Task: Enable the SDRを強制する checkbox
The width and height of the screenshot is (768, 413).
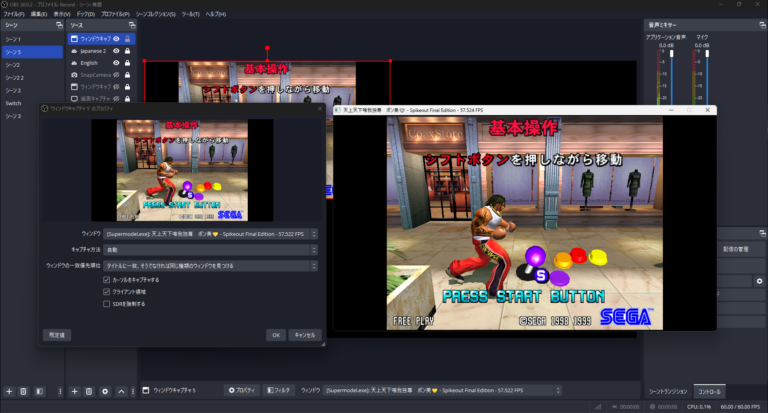Action: coord(106,304)
